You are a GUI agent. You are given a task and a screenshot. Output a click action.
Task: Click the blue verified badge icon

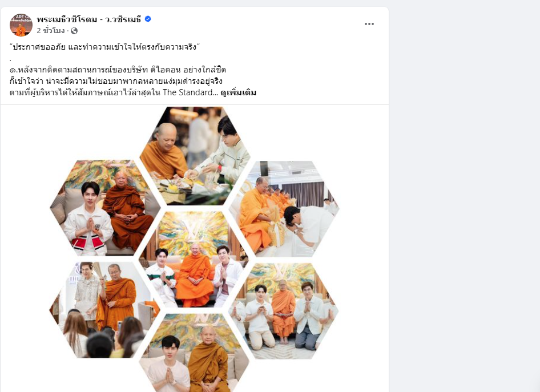148,19
